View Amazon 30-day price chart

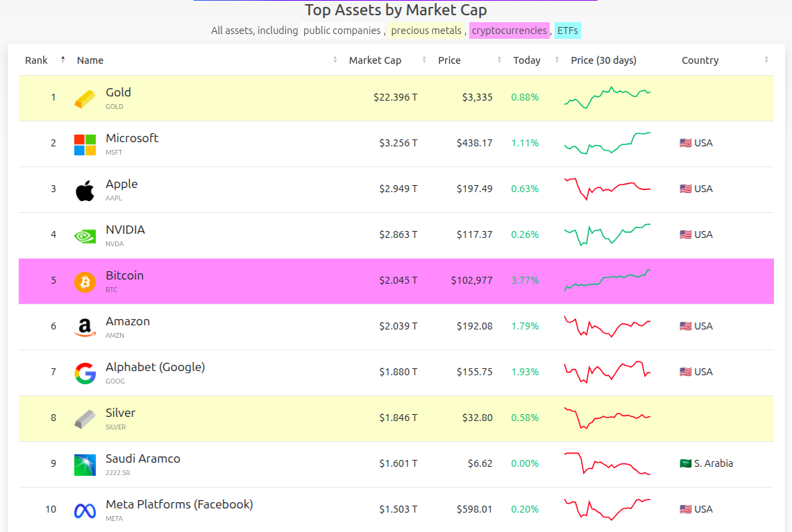[607, 326]
